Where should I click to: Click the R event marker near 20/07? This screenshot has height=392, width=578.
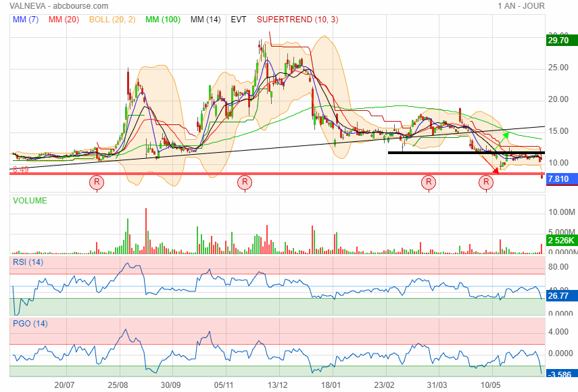coord(97,182)
